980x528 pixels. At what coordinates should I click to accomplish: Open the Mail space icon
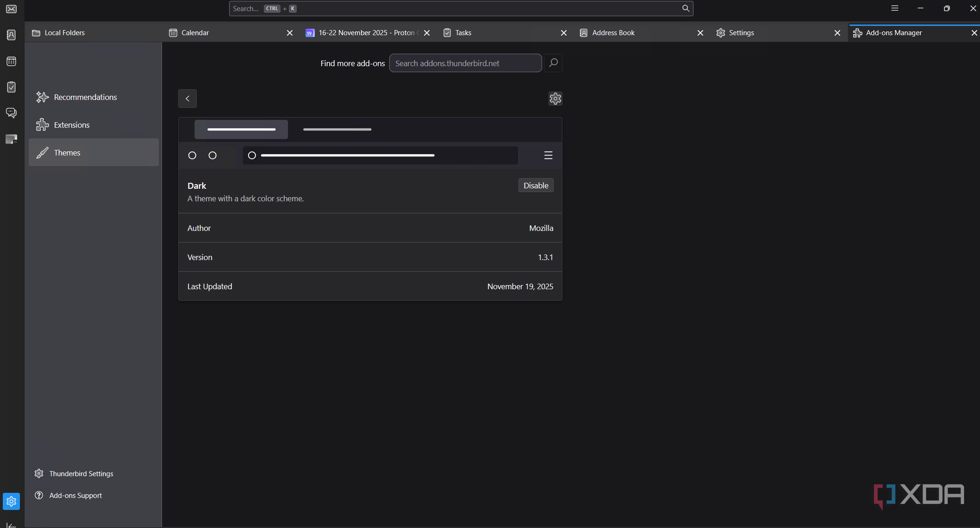point(12,9)
